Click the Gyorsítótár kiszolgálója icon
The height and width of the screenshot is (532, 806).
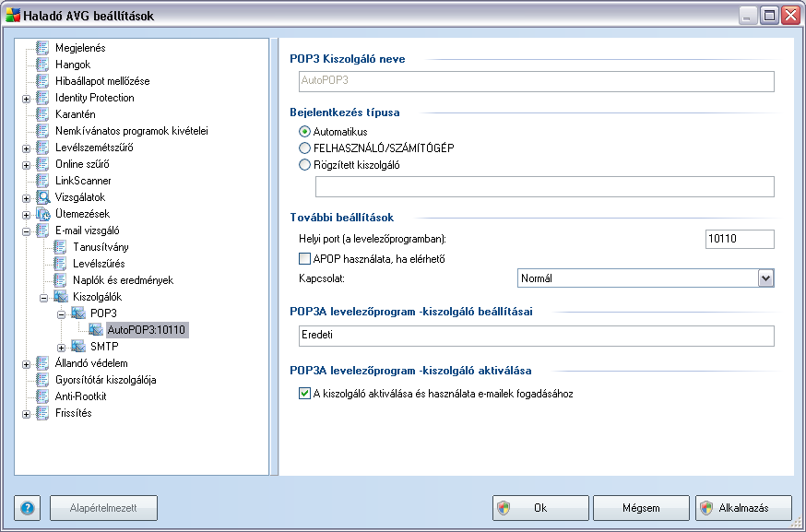[42, 380]
